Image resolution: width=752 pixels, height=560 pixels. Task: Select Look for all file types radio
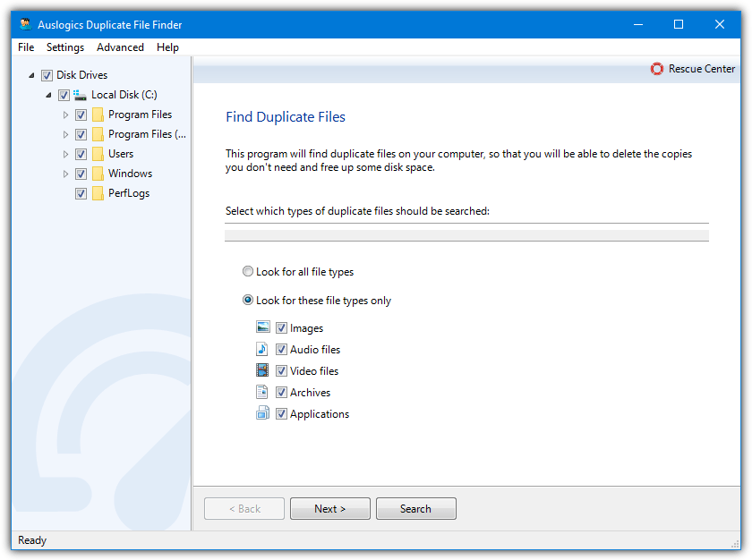pos(247,272)
